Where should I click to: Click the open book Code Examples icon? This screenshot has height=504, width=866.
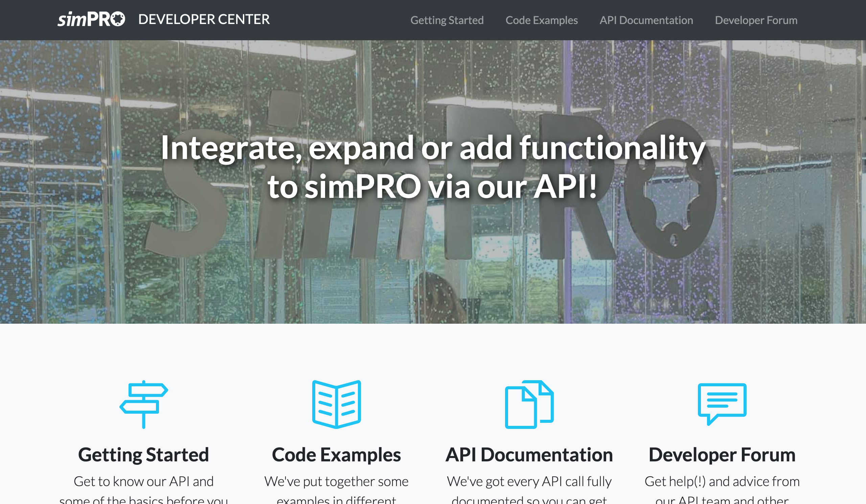click(337, 404)
